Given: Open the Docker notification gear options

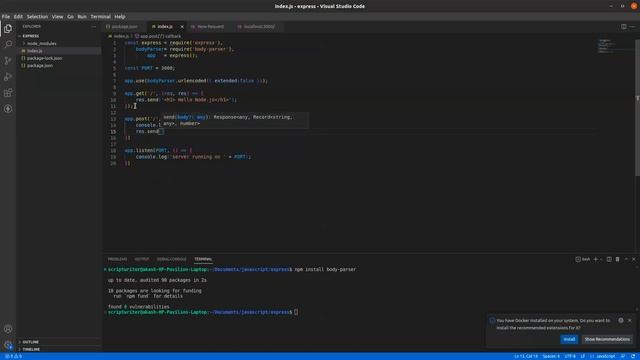Looking at the screenshot, I should coord(621,320).
